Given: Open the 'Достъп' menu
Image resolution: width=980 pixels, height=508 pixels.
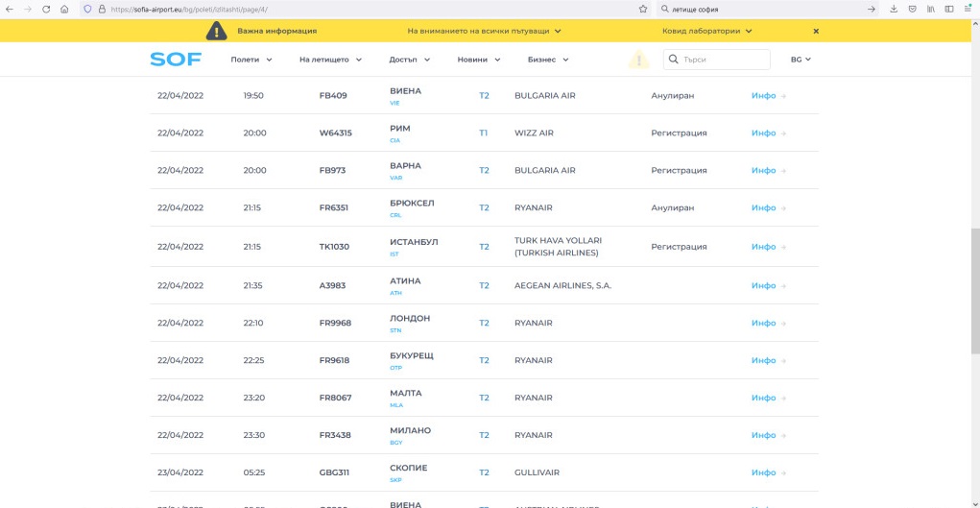Looking at the screenshot, I should 410,60.
